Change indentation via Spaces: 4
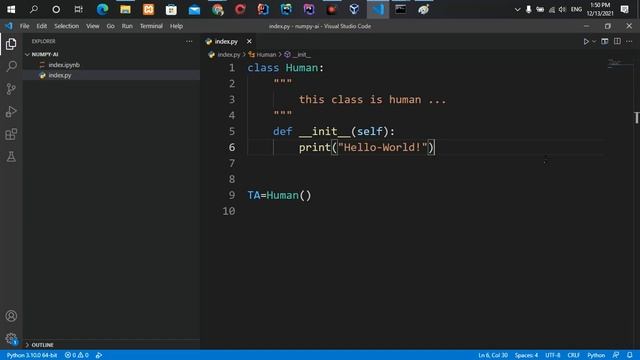Screen dimensions: 640x360 (527, 355)
